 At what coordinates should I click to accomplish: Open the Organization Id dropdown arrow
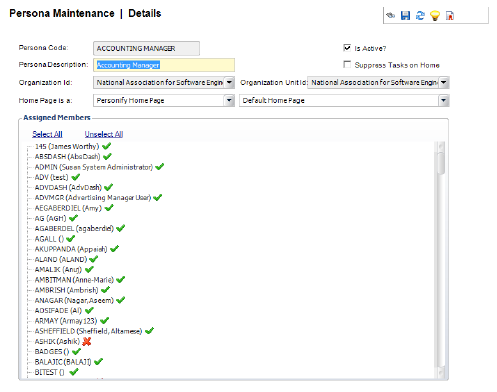(229, 82)
